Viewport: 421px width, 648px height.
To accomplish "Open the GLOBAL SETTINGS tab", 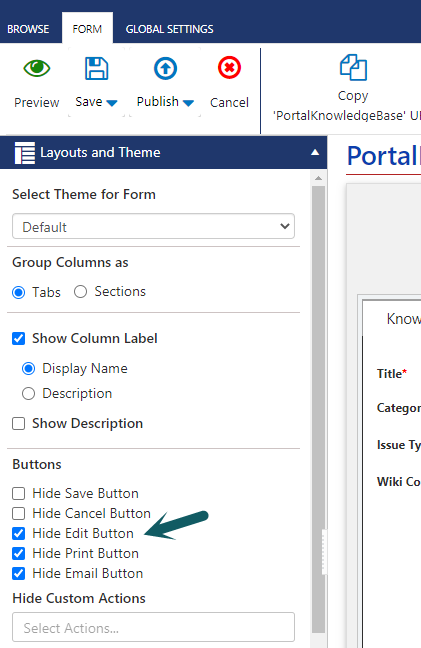I will click(169, 29).
